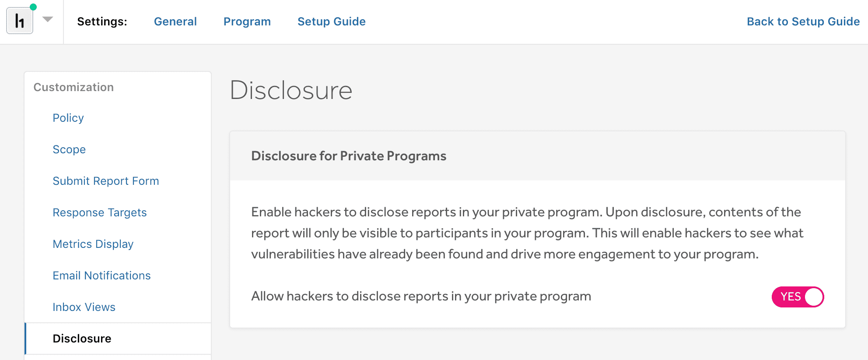The height and width of the screenshot is (360, 868).
Task: Click the HackerOne logo icon
Action: pos(20,21)
